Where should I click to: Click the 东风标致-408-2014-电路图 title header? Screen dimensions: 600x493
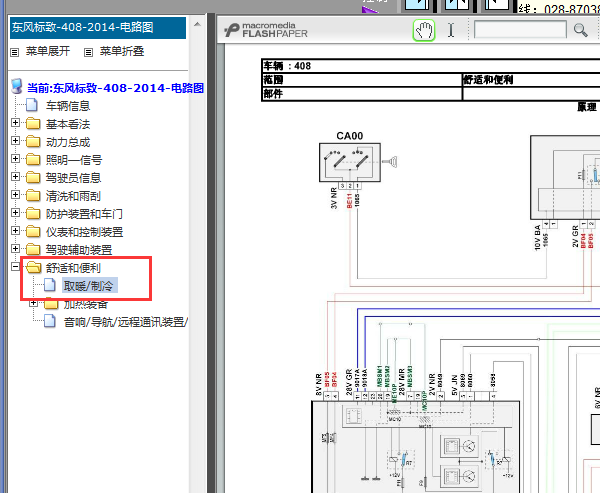98,27
